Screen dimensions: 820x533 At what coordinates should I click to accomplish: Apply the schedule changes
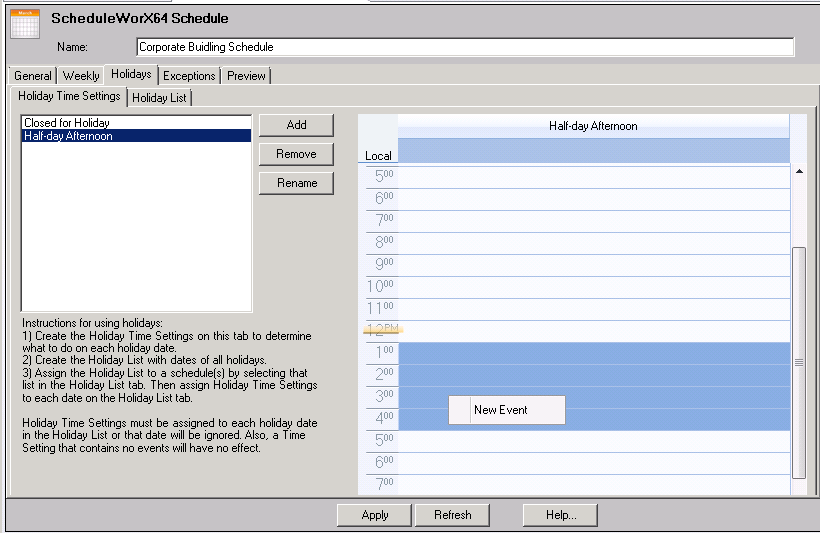point(375,515)
